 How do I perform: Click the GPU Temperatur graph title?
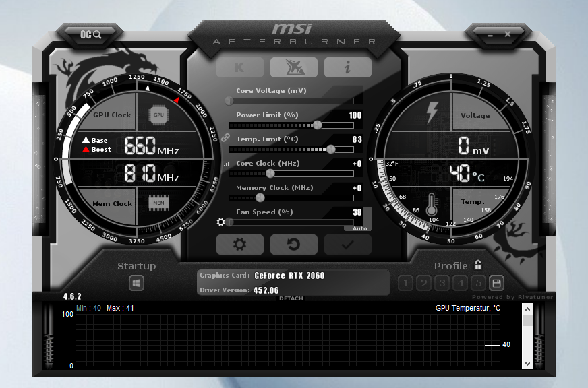pyautogui.click(x=467, y=308)
